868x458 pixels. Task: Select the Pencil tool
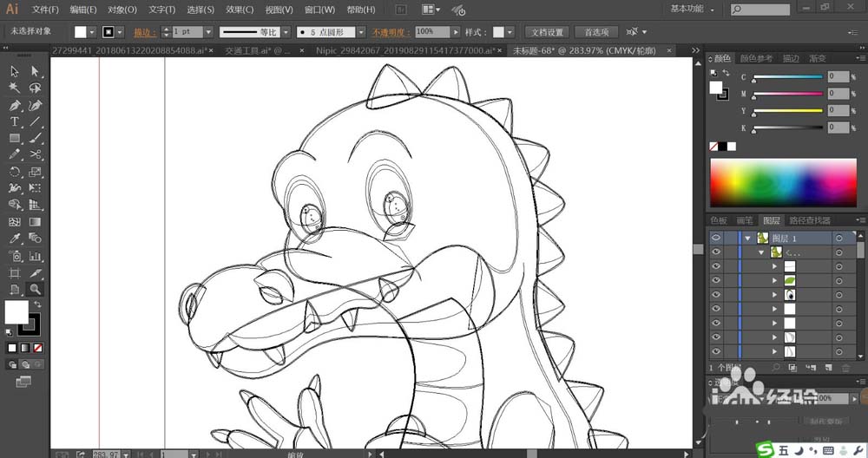tap(15, 155)
